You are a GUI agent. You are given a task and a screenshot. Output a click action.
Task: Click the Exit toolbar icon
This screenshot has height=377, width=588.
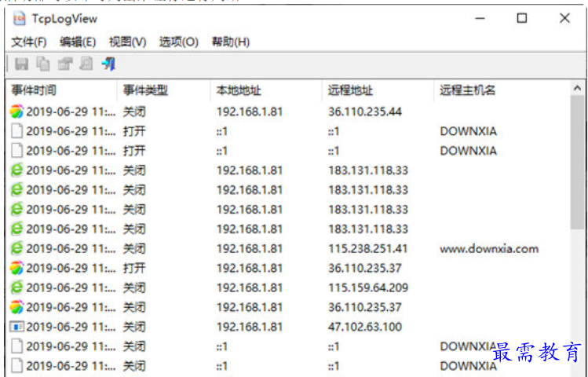108,64
